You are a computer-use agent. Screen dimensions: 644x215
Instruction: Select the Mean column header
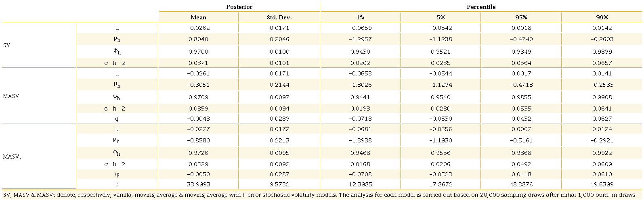(x=198, y=17)
